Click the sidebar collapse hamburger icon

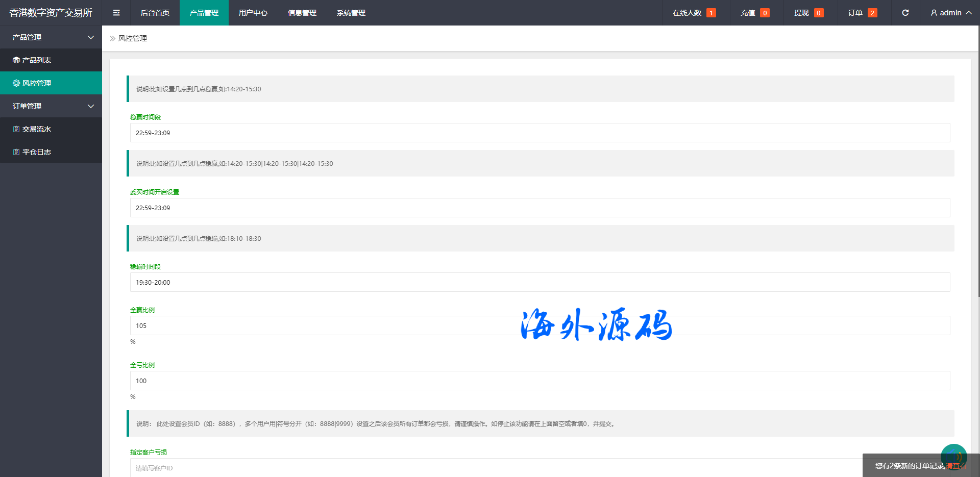[x=116, y=13]
